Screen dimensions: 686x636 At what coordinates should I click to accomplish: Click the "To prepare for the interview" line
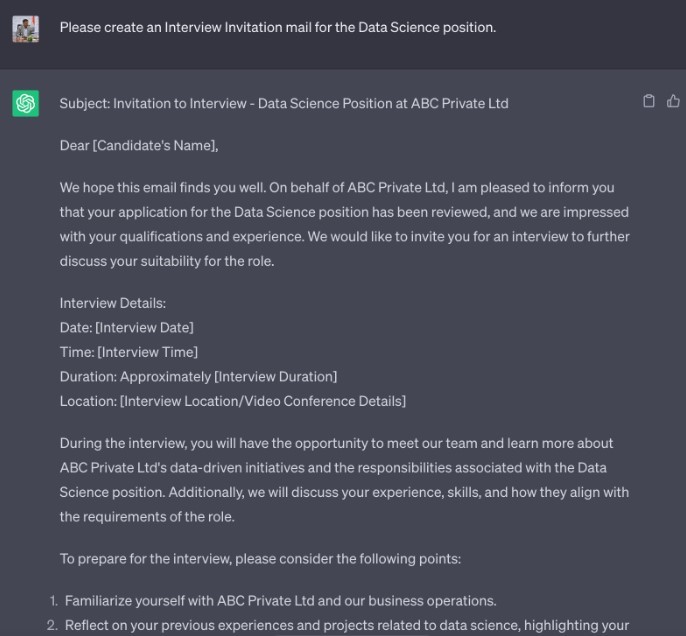(260, 559)
